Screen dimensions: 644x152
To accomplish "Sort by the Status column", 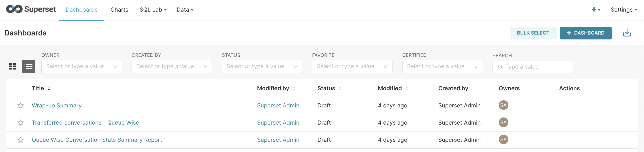I will pyautogui.click(x=340, y=88).
